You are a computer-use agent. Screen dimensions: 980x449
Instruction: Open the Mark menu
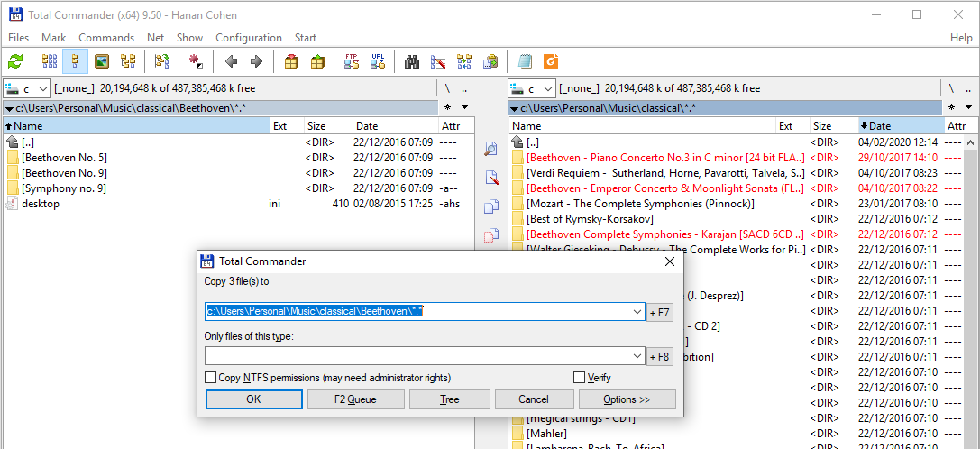(x=54, y=38)
